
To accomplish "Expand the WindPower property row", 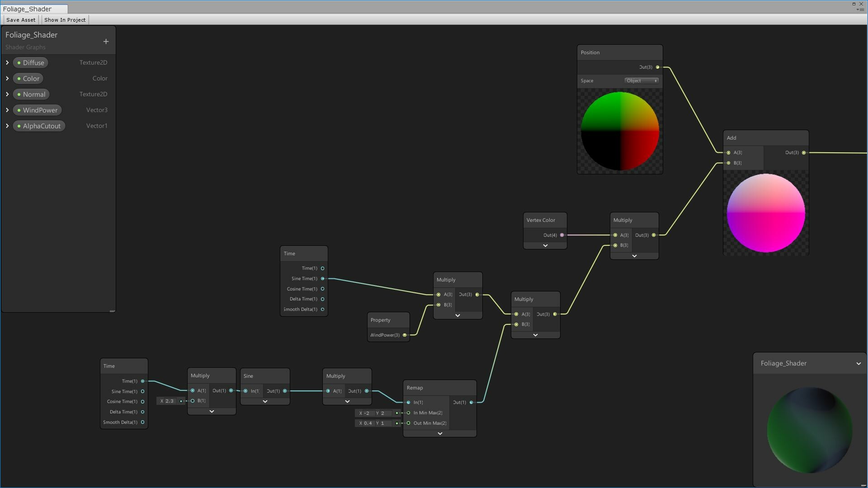I will coord(7,110).
